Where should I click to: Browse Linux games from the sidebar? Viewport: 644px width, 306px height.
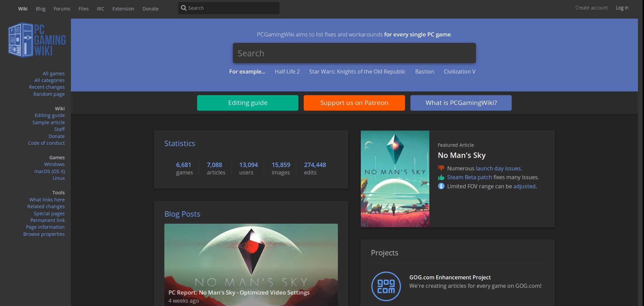(59, 178)
